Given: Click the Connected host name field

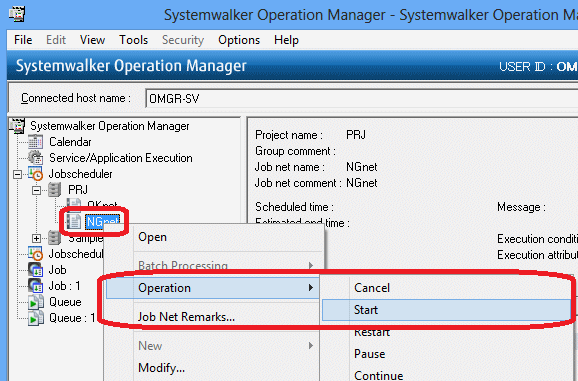Looking at the screenshot, I should click(x=362, y=98).
